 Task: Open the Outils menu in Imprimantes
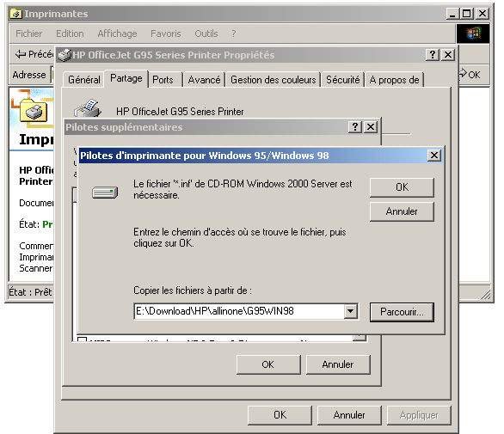[206, 34]
